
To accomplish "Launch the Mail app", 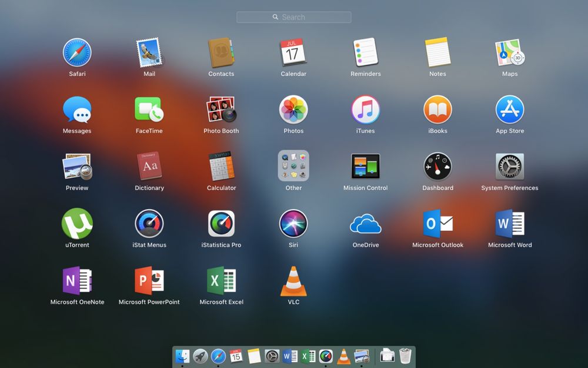I will pyautogui.click(x=149, y=52).
